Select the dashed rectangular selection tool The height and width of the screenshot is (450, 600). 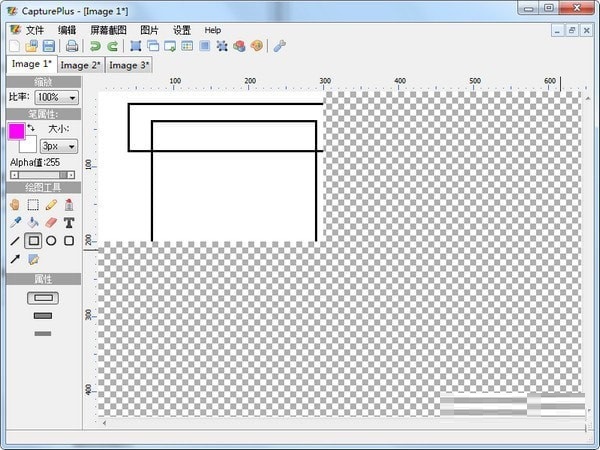click(x=33, y=204)
